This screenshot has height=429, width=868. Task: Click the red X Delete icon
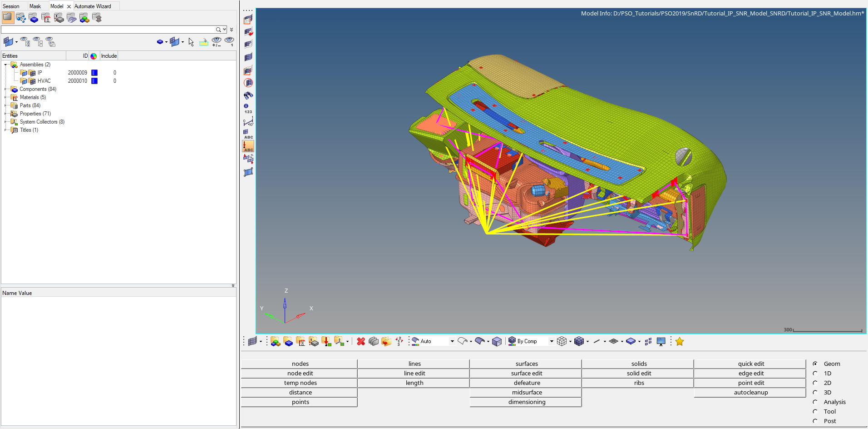(361, 341)
